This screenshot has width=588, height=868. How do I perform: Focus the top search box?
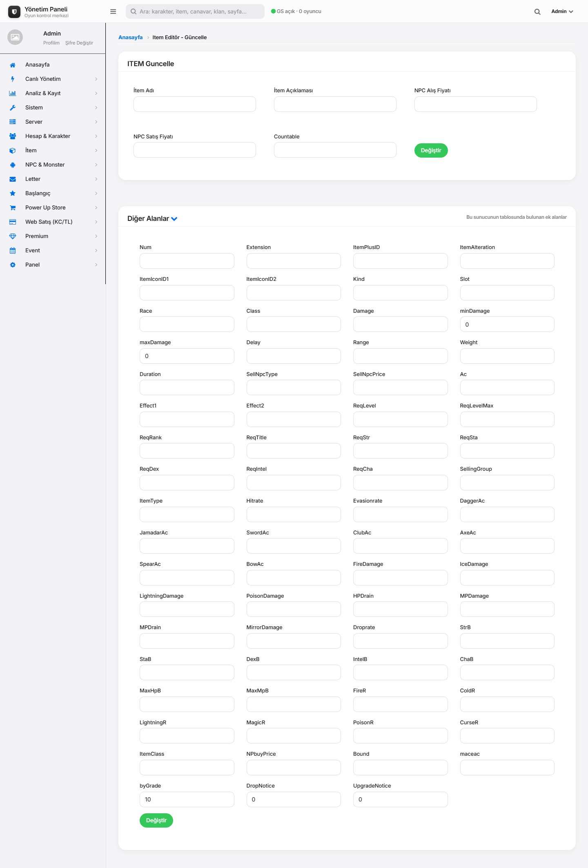tap(195, 11)
